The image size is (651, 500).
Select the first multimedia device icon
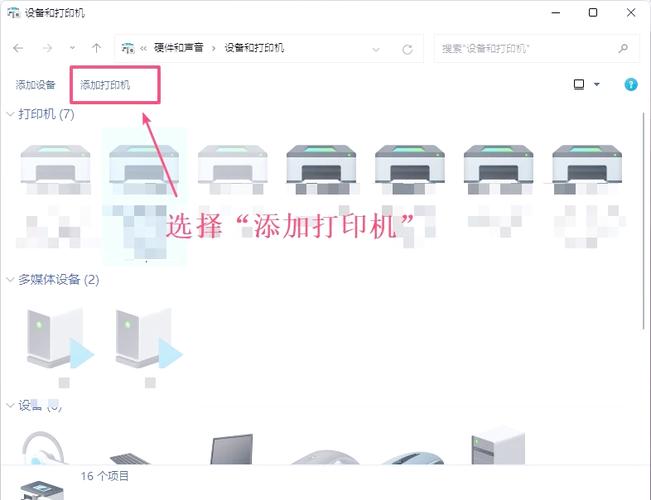tap(60, 338)
